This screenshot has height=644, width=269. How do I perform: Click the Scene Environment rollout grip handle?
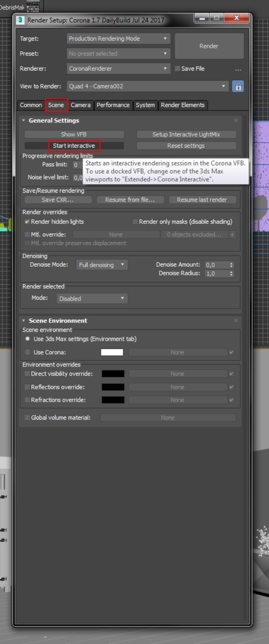[x=236, y=320]
